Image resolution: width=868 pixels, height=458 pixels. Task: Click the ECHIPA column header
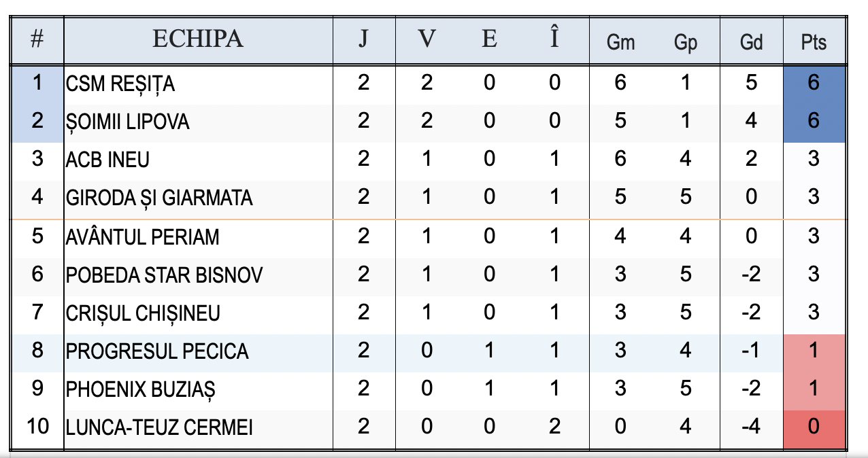(197, 39)
